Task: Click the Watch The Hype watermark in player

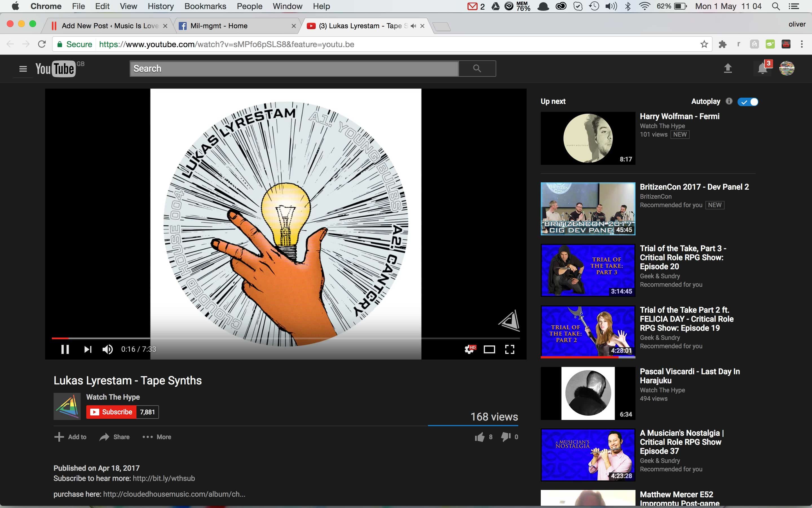Action: click(x=509, y=321)
